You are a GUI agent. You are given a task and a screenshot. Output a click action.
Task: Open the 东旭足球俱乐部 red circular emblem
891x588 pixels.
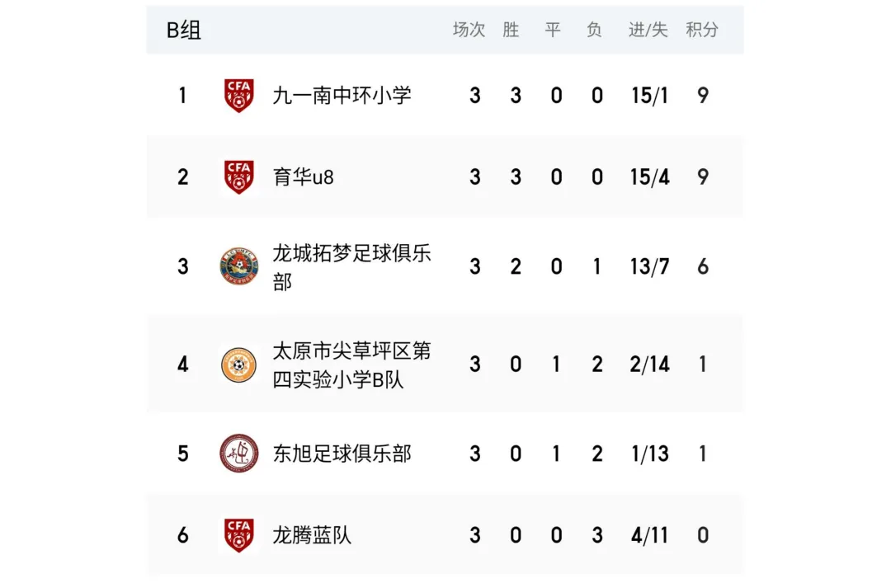tap(238, 454)
